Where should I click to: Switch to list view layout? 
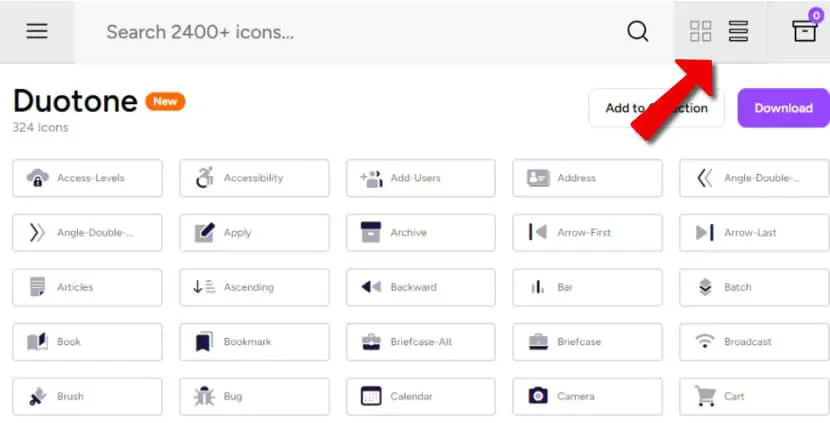738,31
